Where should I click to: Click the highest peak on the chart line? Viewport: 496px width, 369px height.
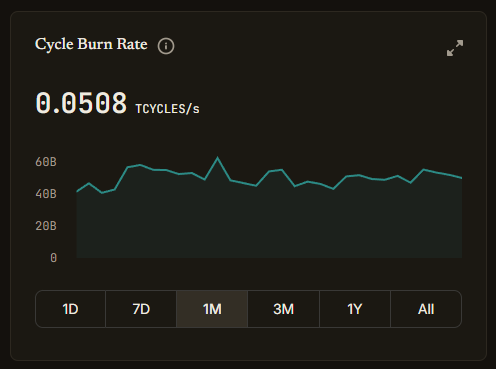click(x=218, y=158)
